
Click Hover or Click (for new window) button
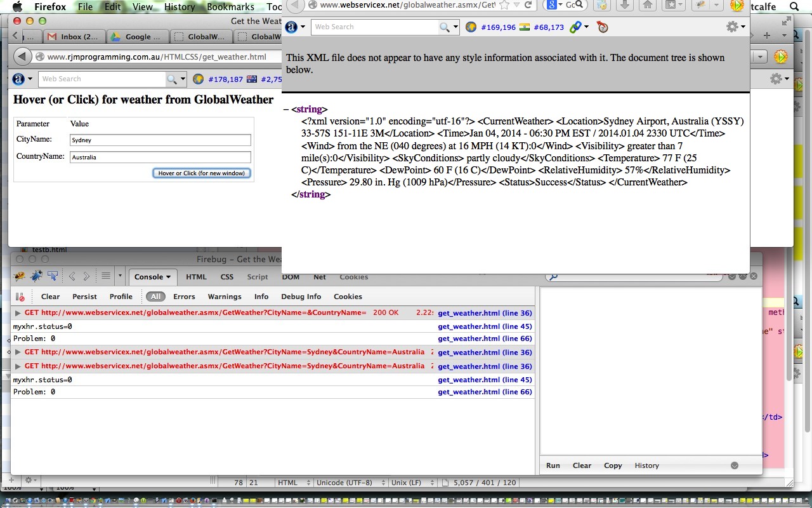click(202, 173)
